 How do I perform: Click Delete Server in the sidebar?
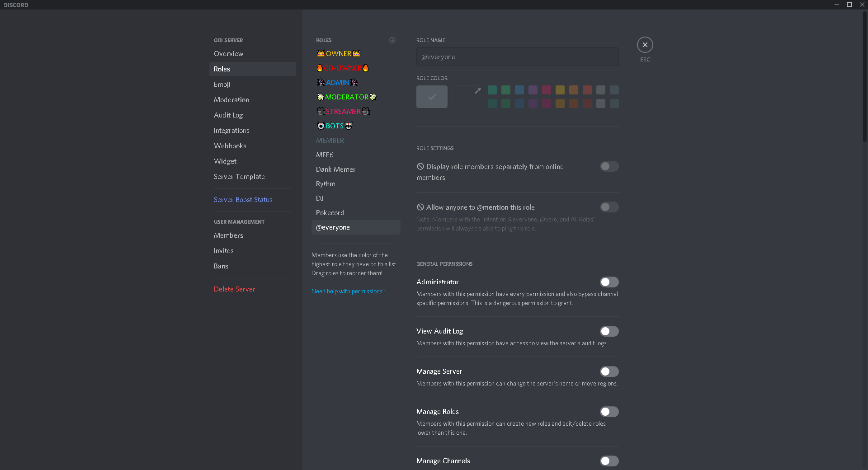(x=234, y=289)
